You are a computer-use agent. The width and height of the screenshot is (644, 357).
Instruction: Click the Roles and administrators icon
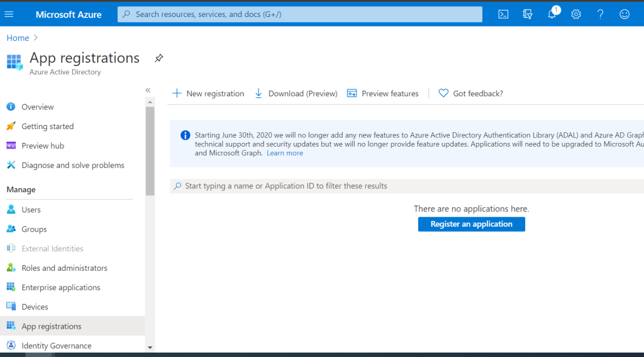coord(11,268)
